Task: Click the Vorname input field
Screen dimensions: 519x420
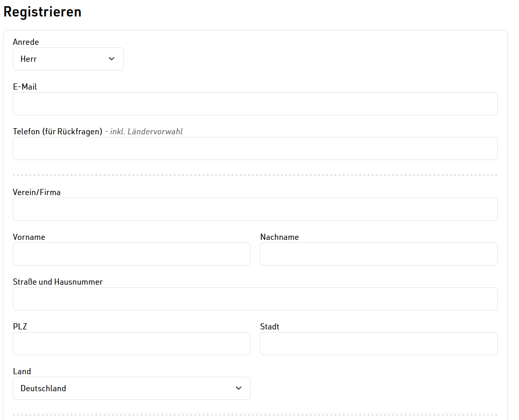Action: [132, 254]
